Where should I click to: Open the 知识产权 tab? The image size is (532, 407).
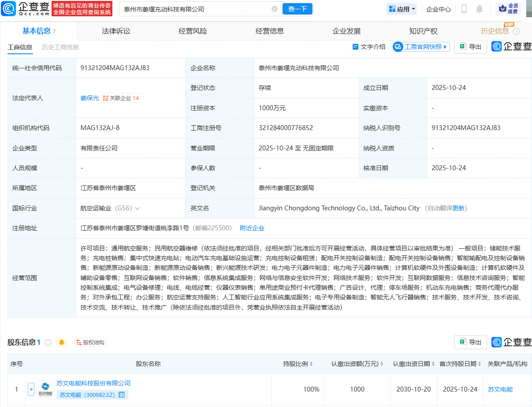423,31
